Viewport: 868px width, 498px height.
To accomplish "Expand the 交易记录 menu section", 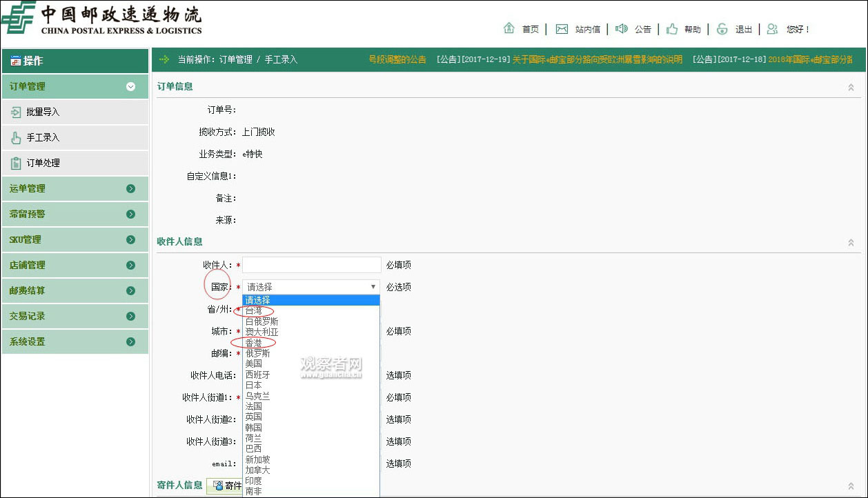I will point(75,316).
